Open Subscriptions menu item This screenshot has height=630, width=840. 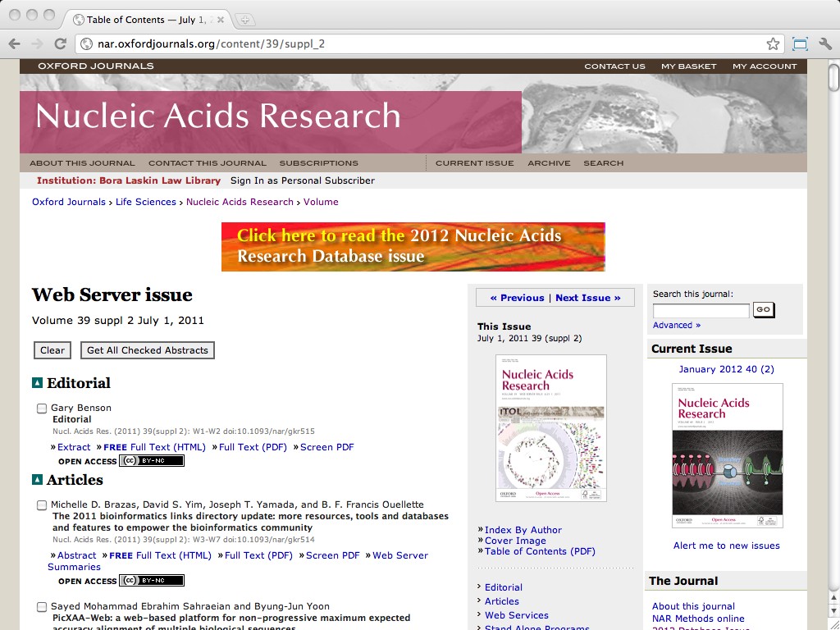(319, 163)
